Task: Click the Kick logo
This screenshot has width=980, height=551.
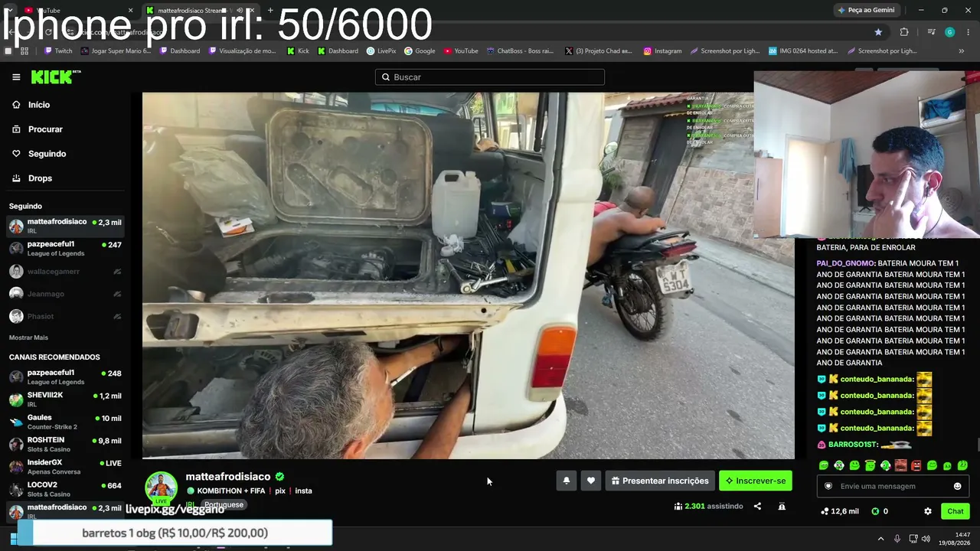Action: 56,77
